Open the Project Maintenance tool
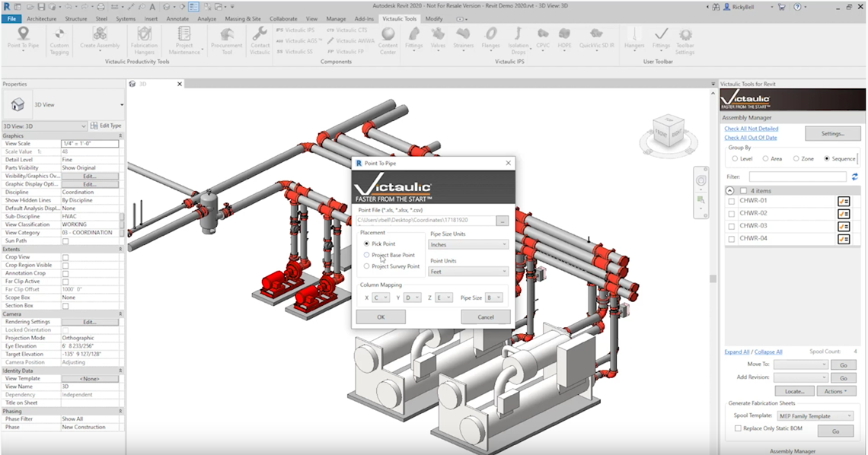 [x=184, y=41]
